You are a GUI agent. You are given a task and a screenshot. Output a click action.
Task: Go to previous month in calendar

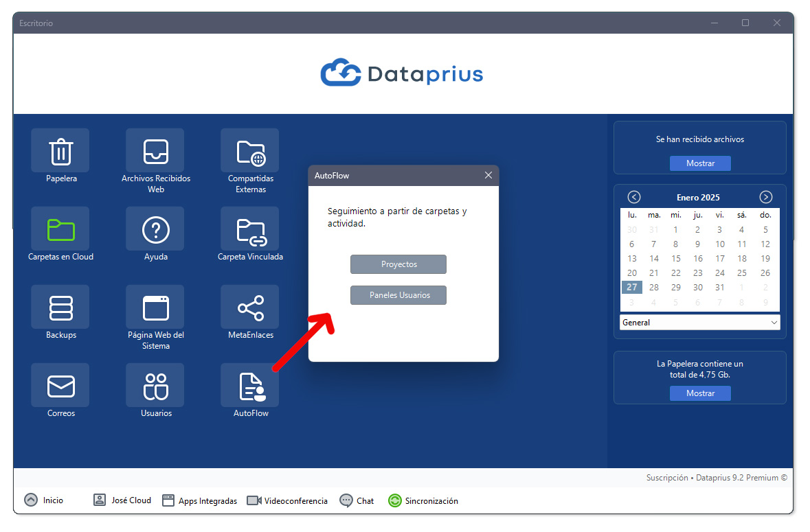pyautogui.click(x=634, y=197)
